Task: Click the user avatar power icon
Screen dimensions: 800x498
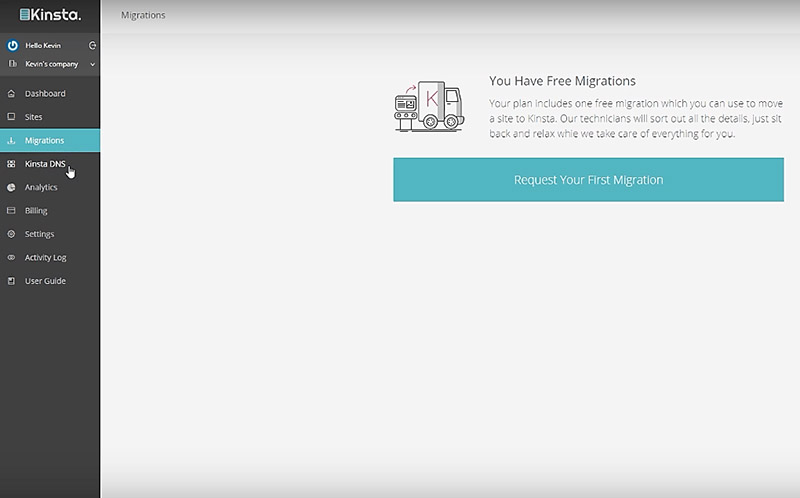Action: [x=13, y=45]
